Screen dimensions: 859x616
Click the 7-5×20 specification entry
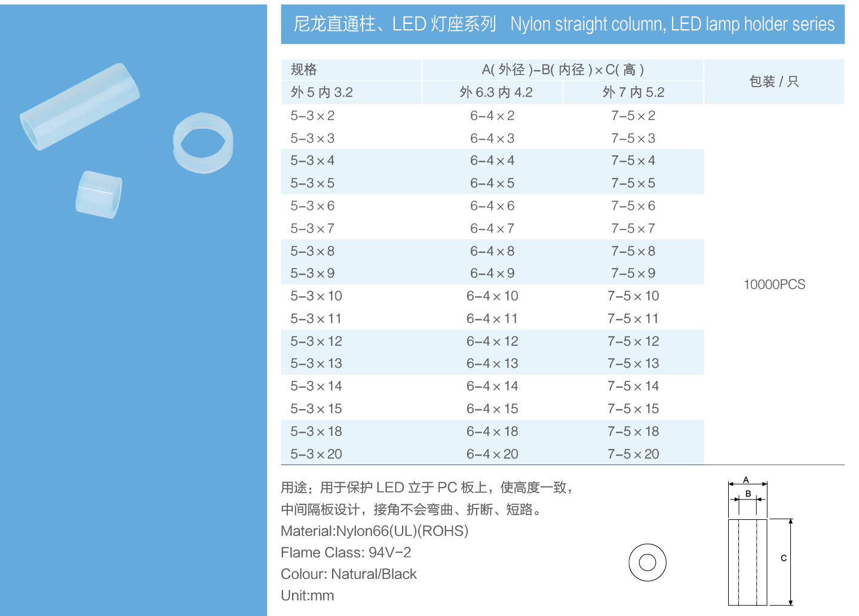[x=633, y=454]
